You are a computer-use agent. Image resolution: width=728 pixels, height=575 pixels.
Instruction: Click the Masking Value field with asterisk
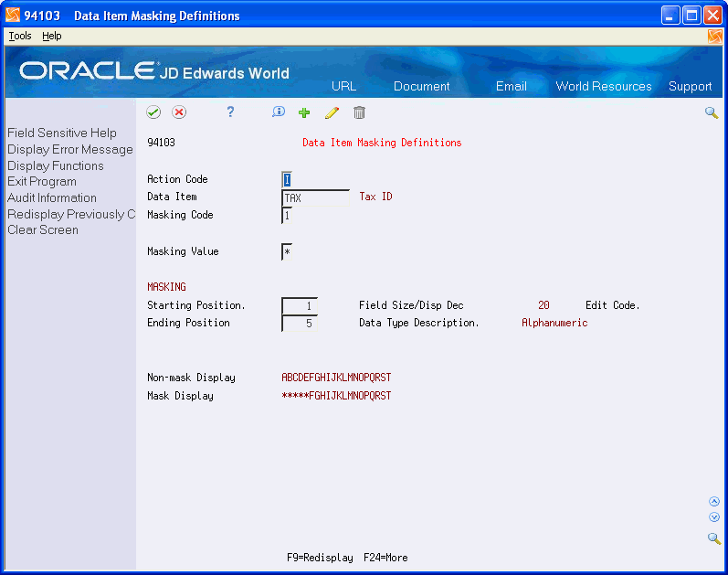(x=287, y=251)
